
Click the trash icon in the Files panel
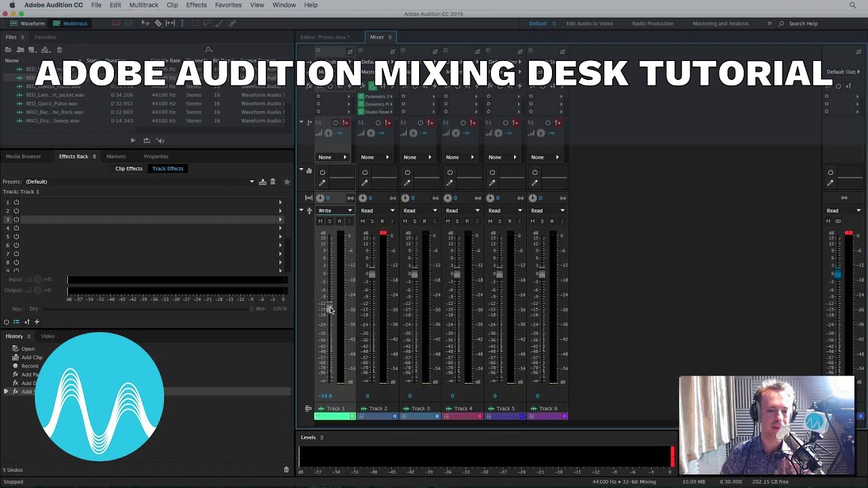point(60,49)
